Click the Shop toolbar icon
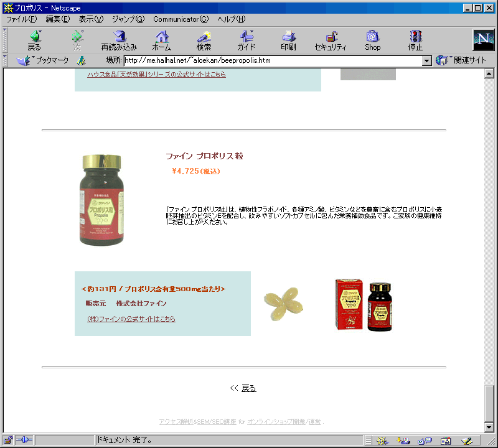This screenshot has height=448, width=498. pyautogui.click(x=372, y=40)
